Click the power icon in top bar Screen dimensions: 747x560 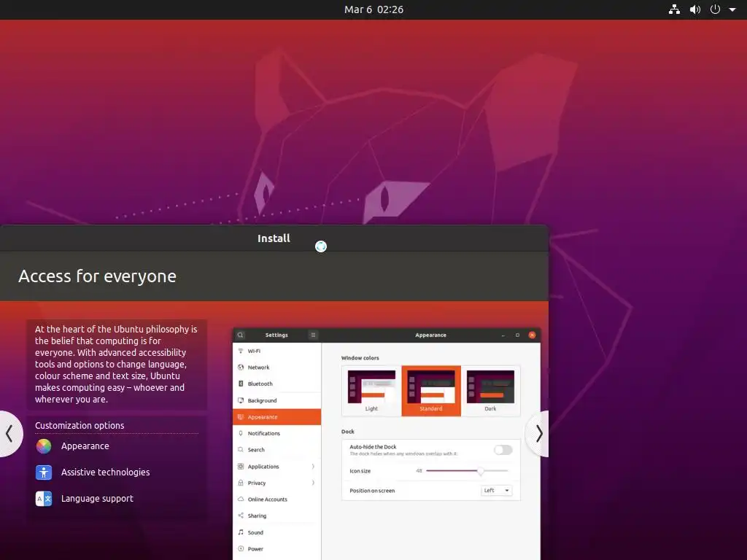715,9
